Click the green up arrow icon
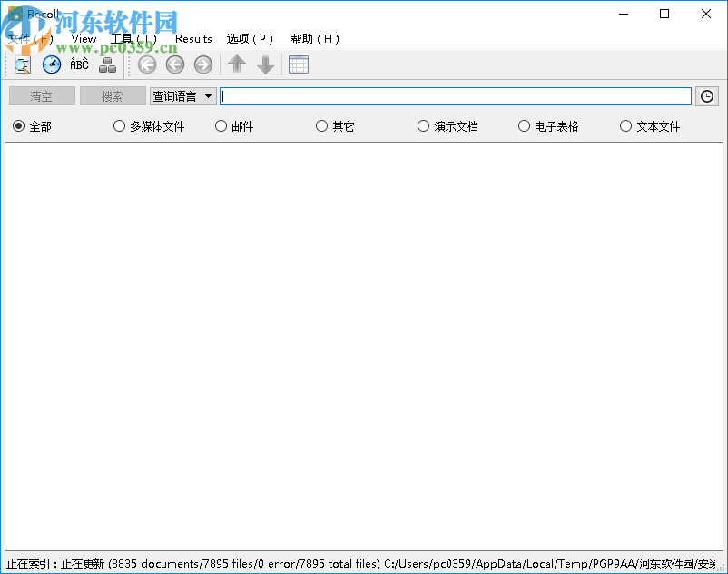Image resolution: width=728 pixels, height=574 pixels. pos(236,64)
